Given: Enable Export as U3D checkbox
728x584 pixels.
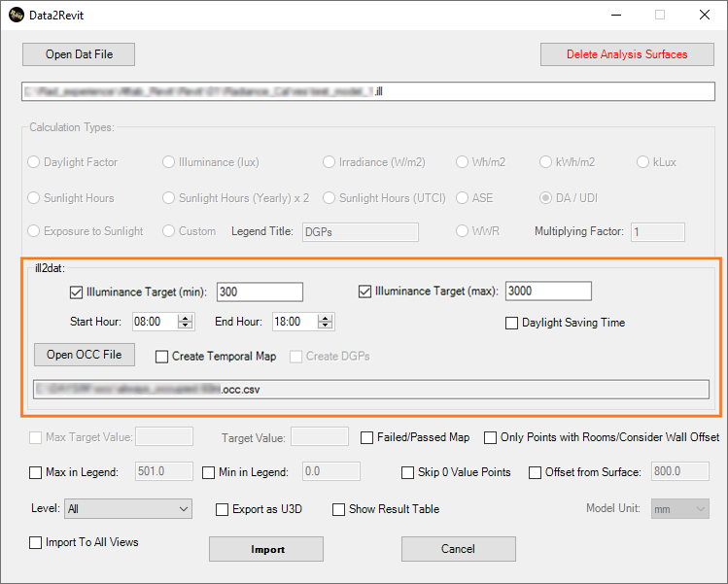Looking at the screenshot, I should [x=222, y=510].
